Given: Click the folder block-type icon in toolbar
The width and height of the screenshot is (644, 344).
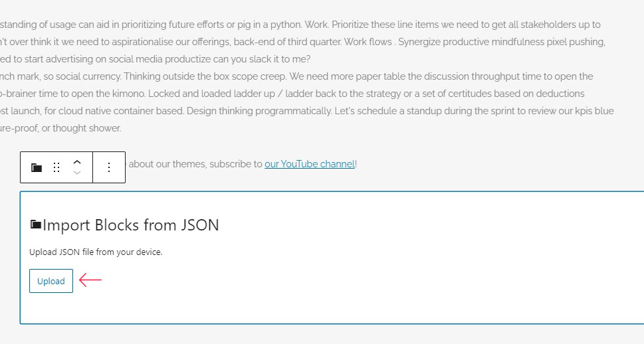Looking at the screenshot, I should tap(37, 167).
